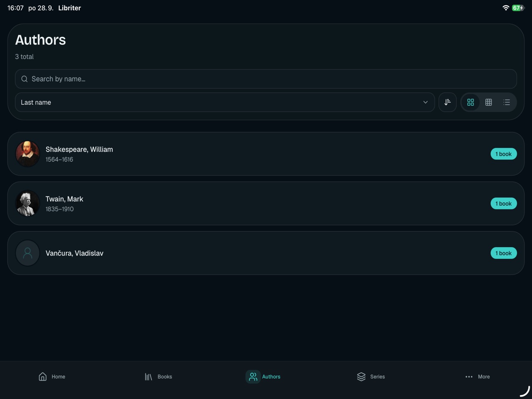Image resolution: width=532 pixels, height=399 pixels.
Task: Switch to grid table view layout
Action: click(x=489, y=102)
